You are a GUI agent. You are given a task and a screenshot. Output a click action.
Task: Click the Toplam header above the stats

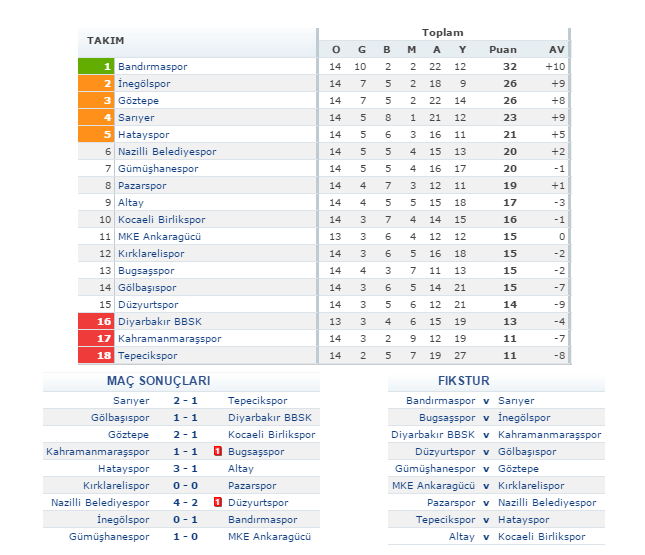pos(442,33)
